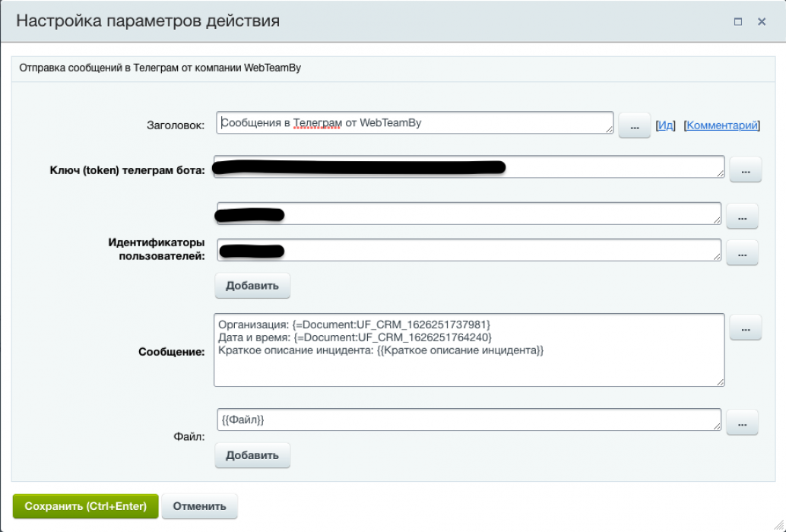Open value selector beside the bot token field
The height and width of the screenshot is (532, 786).
[x=746, y=169]
